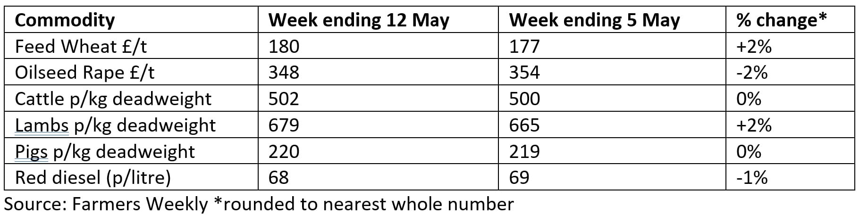Click the Oilseed Rape -2% change cell

[x=752, y=73]
